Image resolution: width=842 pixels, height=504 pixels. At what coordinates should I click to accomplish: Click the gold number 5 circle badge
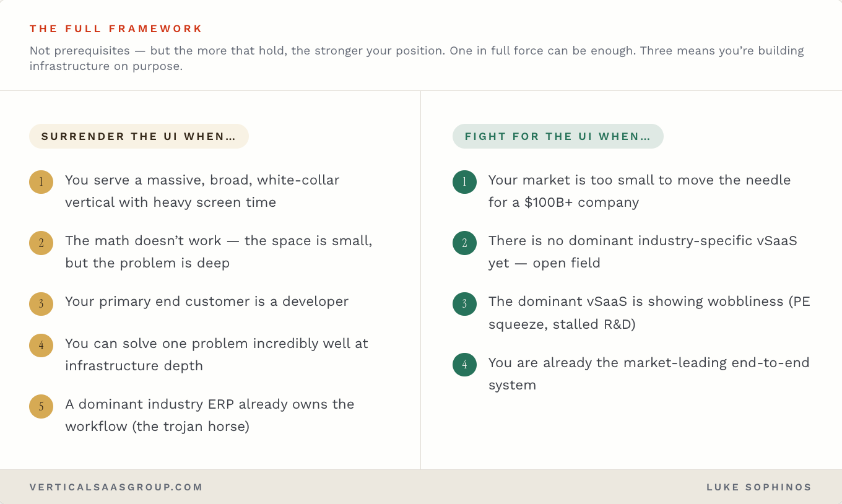pos(41,406)
